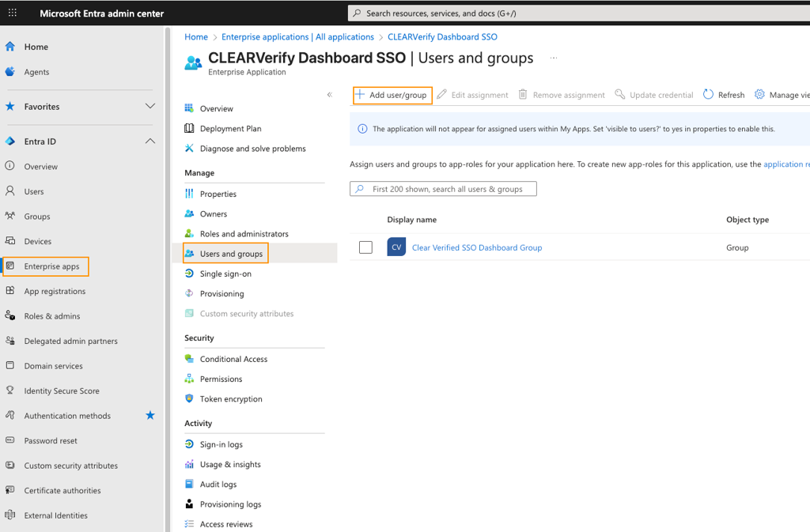The height and width of the screenshot is (532, 810).
Task: Click the Manage view gear icon
Action: pos(759,94)
